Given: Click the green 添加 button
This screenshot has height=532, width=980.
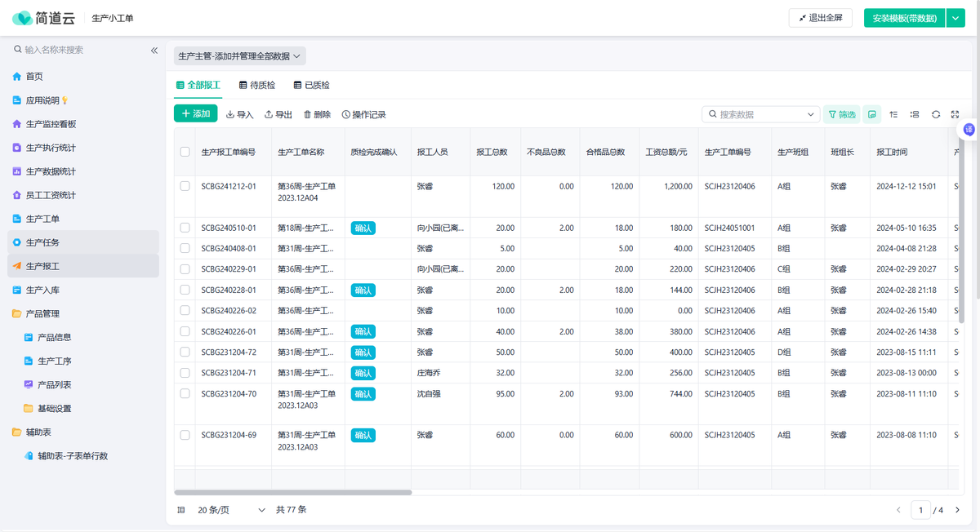Looking at the screenshot, I should pyautogui.click(x=196, y=114).
